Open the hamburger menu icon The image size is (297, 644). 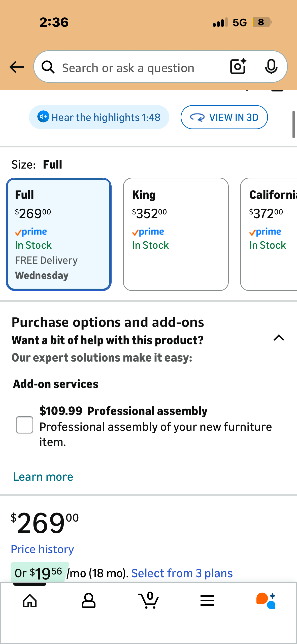point(207,601)
